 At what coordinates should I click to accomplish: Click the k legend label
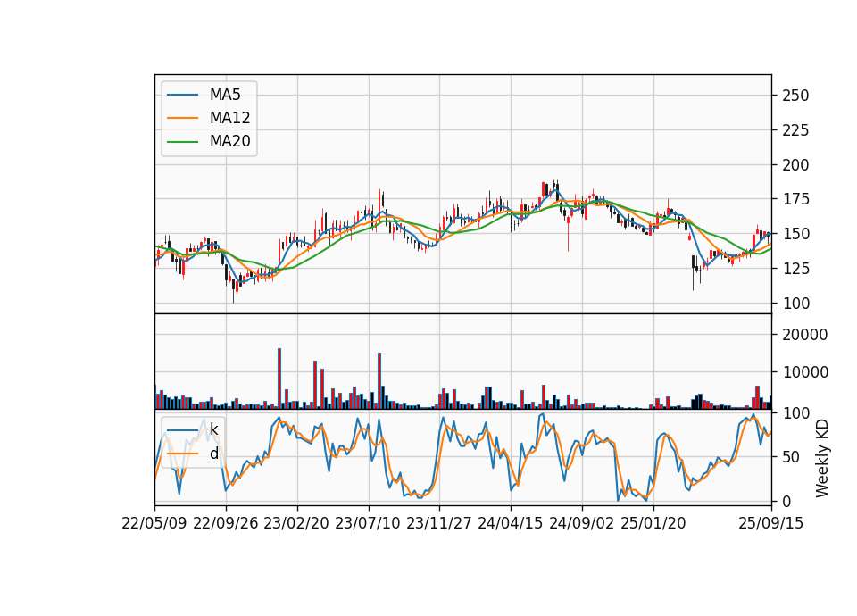tap(213, 429)
